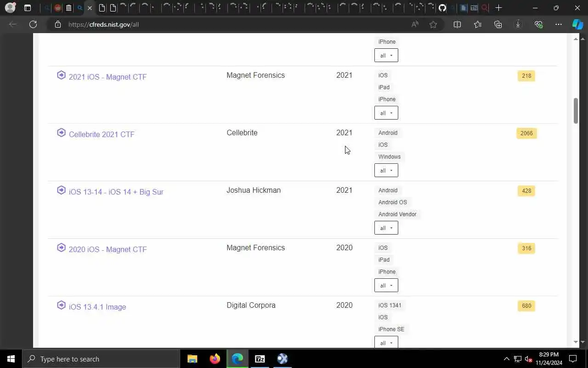Click the 680 count badge

point(526,306)
